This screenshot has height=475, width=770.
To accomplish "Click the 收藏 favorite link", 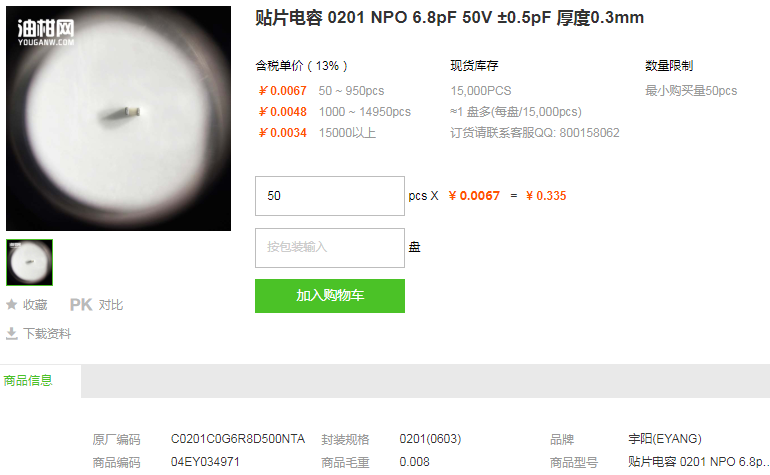I will pyautogui.click(x=35, y=305).
